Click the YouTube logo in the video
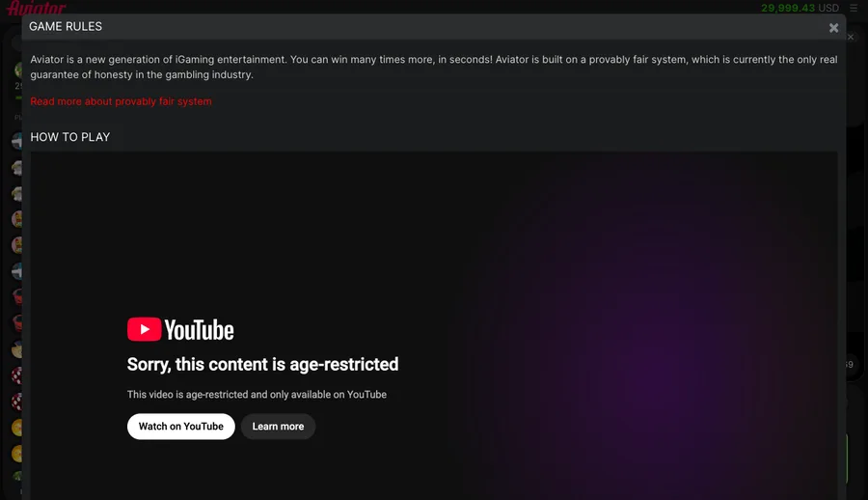Viewport: 868px width, 500px height. pos(180,330)
